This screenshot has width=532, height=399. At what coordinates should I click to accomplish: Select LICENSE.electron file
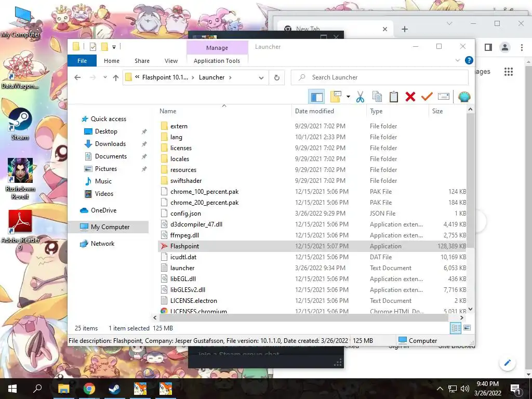click(193, 301)
